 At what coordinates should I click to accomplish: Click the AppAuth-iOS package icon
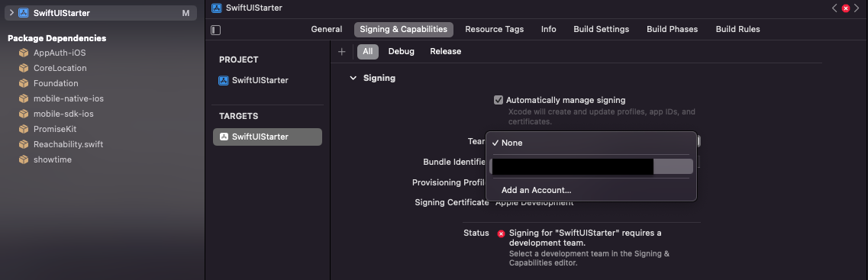23,53
